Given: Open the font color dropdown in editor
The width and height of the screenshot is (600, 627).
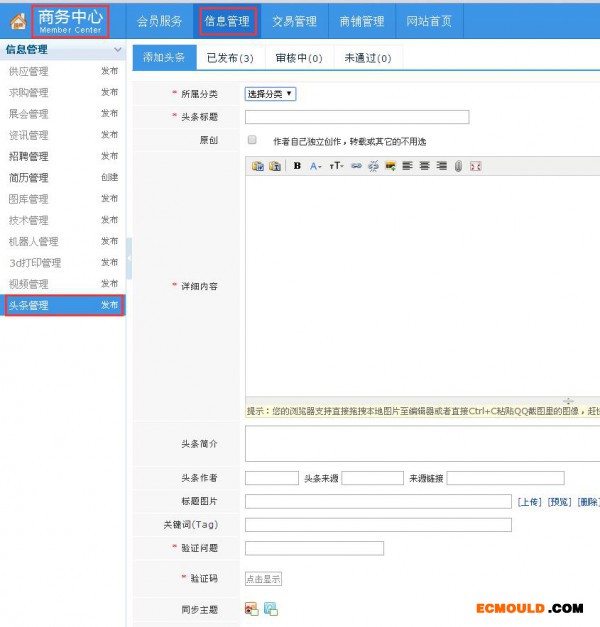Looking at the screenshot, I should pos(316,166).
